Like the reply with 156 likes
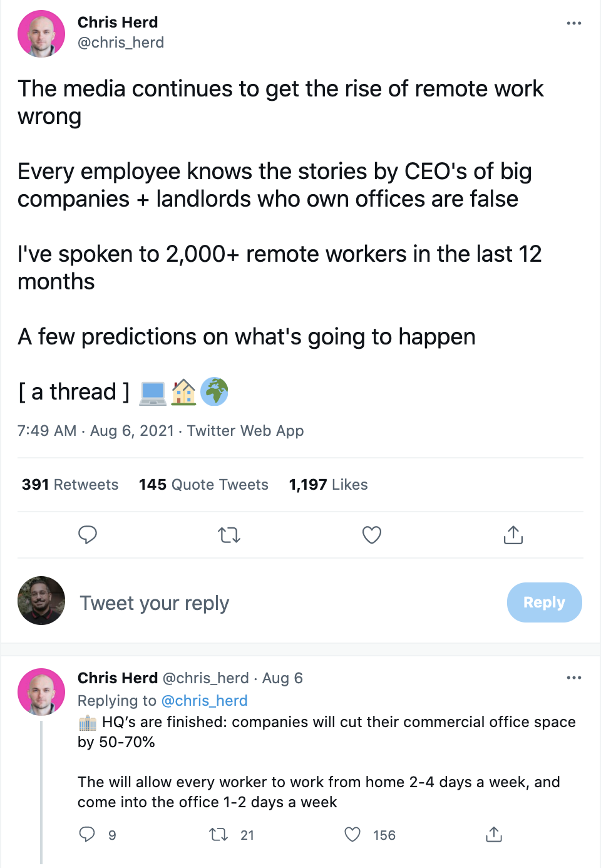The height and width of the screenshot is (868, 601). pos(353,834)
